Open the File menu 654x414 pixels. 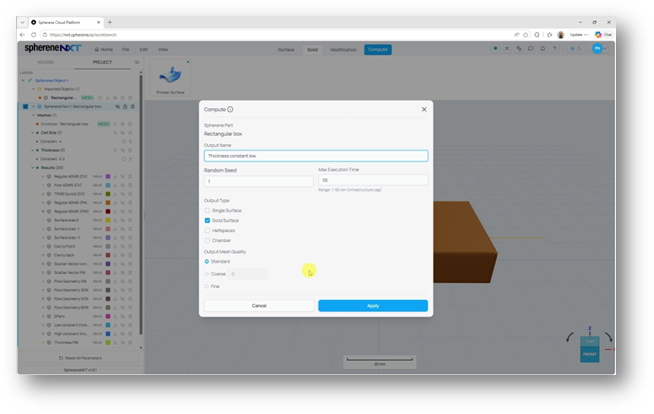pyautogui.click(x=126, y=49)
